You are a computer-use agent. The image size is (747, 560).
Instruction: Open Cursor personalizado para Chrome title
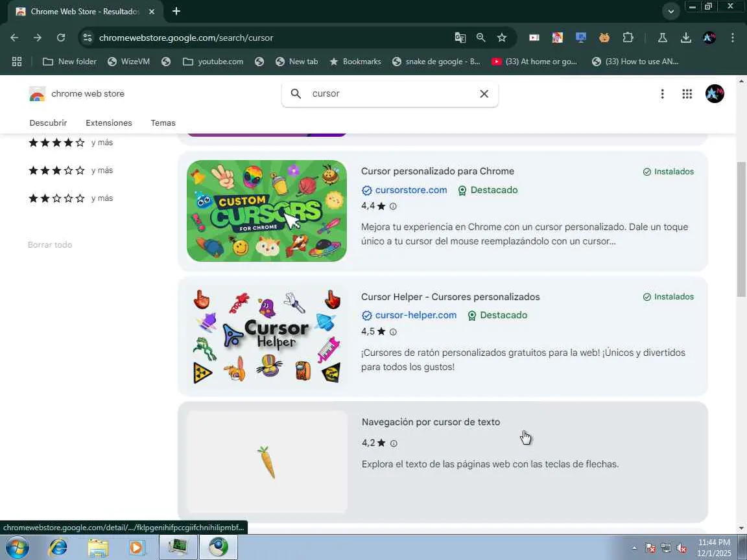[437, 171]
